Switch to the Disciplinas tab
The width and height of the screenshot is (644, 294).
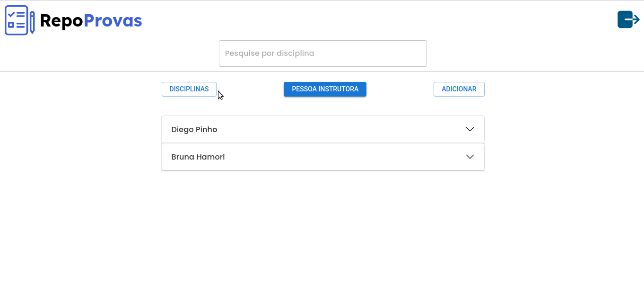189,89
